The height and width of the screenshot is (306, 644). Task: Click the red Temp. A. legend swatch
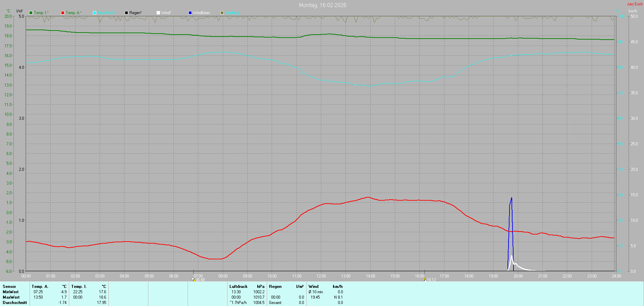click(x=63, y=13)
